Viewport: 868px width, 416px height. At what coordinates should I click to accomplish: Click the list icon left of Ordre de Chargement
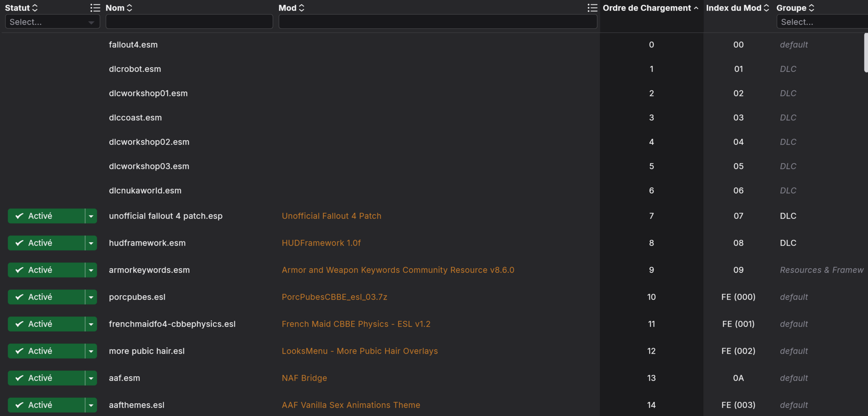[592, 8]
